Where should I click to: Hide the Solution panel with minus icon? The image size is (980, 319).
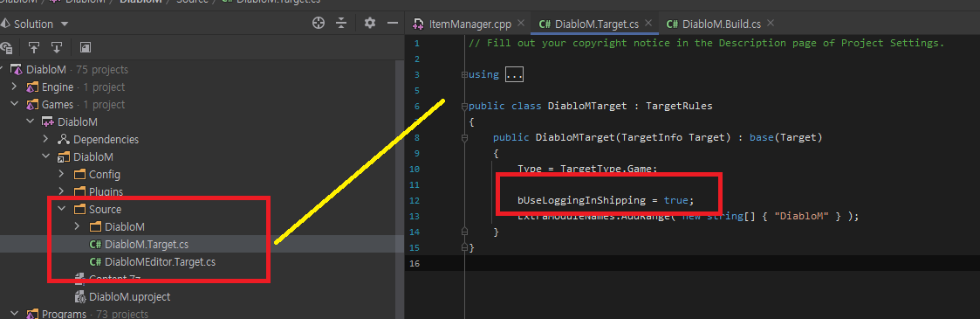[393, 23]
